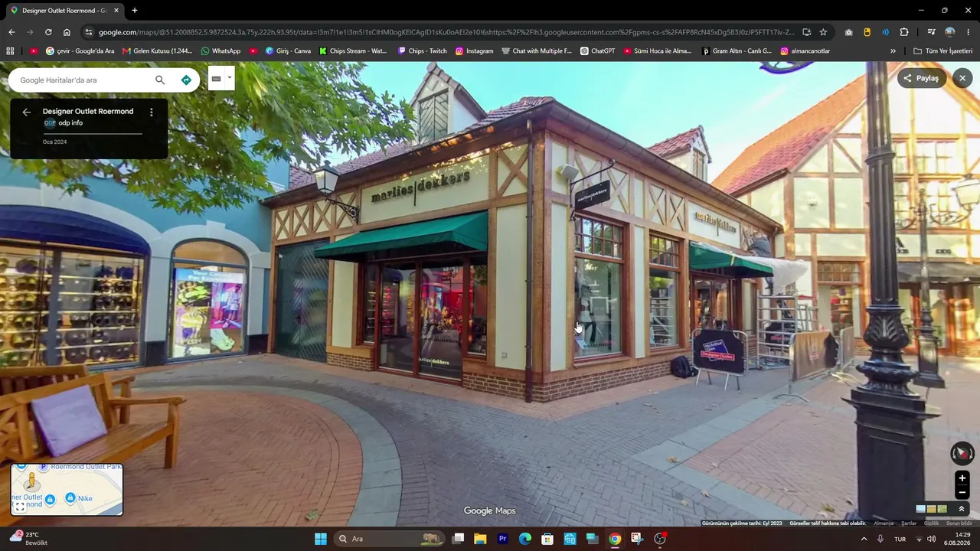
Task: Open the Chat with Multiple F... bookmark
Action: pos(537,51)
